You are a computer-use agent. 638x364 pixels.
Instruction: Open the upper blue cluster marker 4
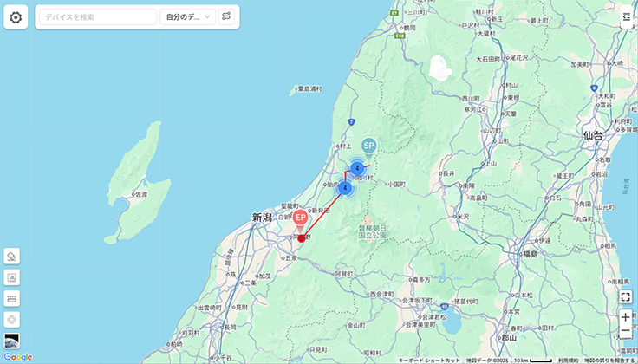click(x=357, y=168)
